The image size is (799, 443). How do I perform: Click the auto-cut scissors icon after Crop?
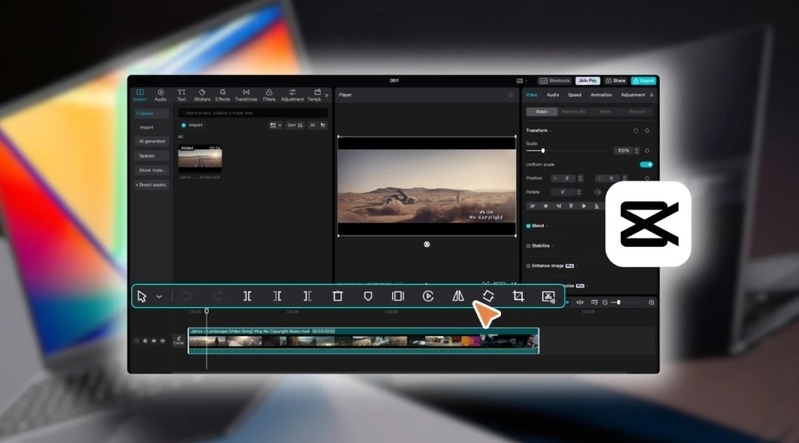point(548,297)
